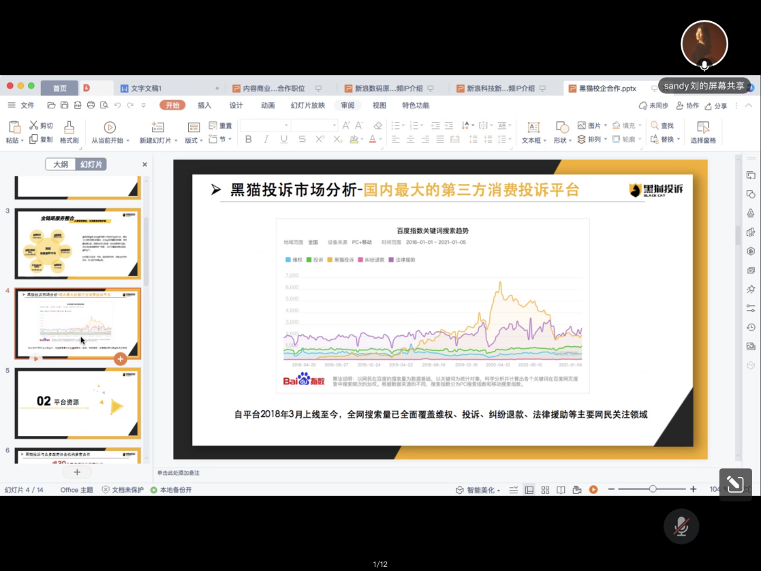Mute microphone in screen share overlay

point(681,526)
